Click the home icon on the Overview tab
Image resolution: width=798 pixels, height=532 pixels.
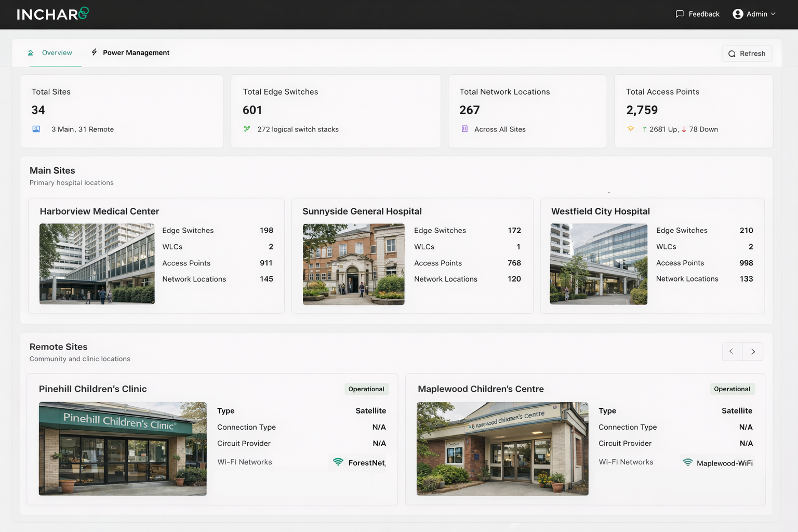point(31,52)
